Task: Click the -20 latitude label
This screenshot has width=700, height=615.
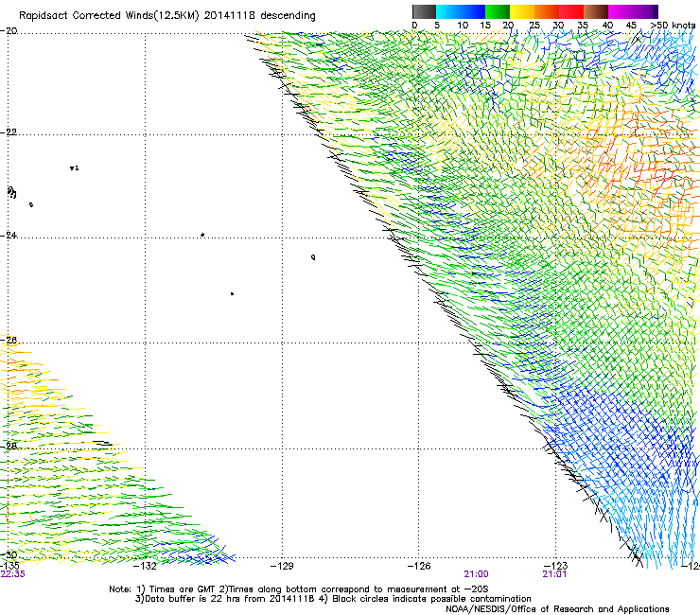Action: (x=9, y=30)
